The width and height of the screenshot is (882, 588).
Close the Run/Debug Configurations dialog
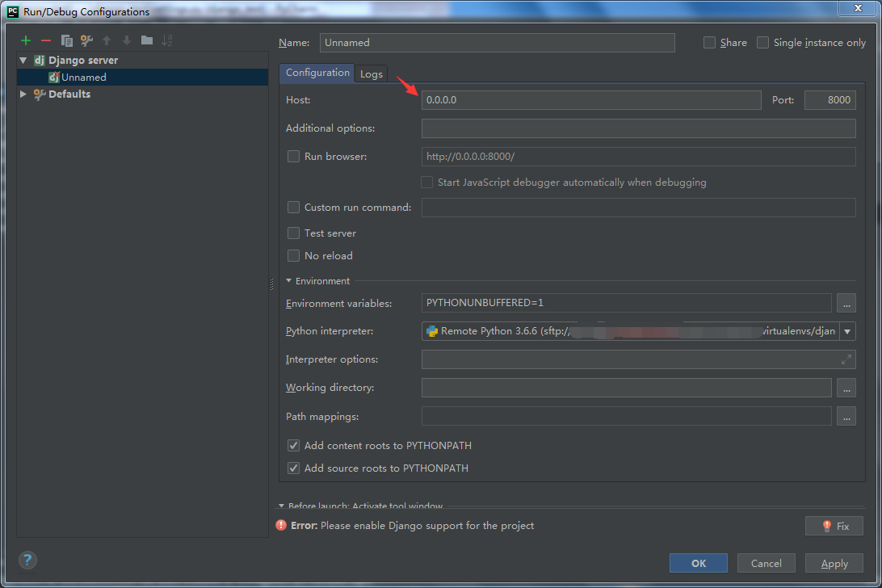pos(858,8)
